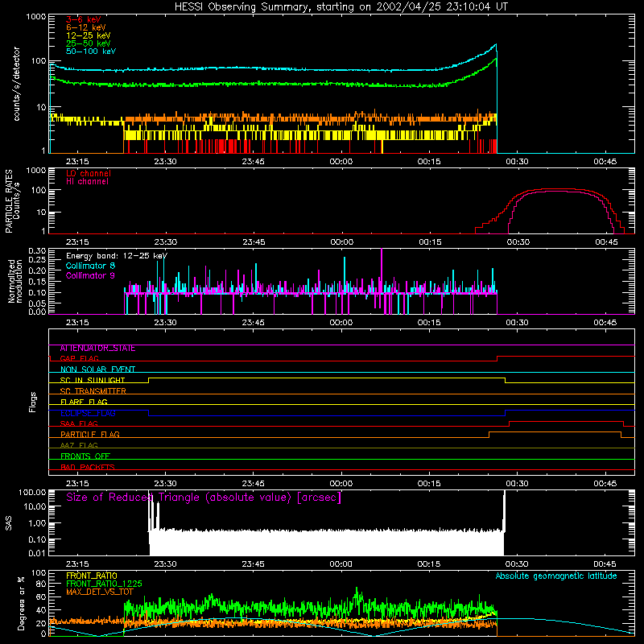Select the SC_IN_SUNLIGHT flag label

tap(93, 380)
